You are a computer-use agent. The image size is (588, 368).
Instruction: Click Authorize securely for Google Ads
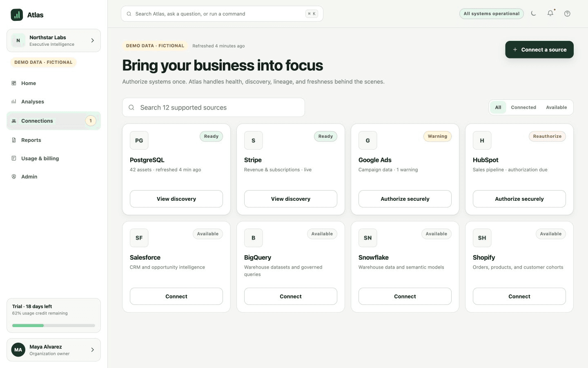click(405, 199)
